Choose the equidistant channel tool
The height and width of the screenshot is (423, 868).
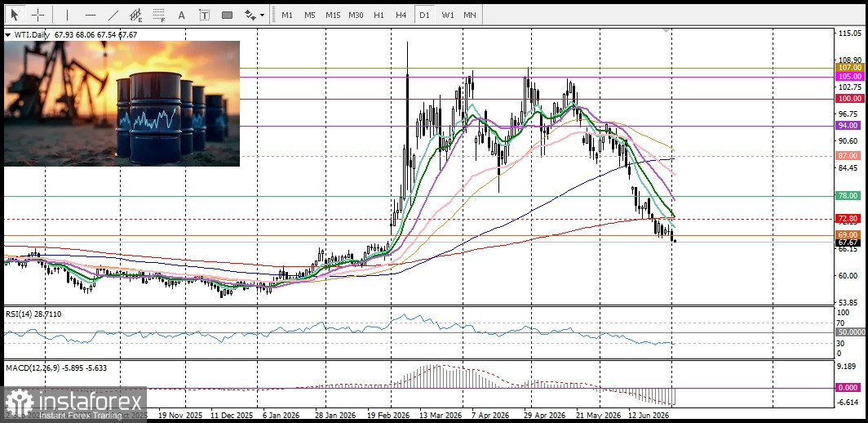tap(135, 15)
